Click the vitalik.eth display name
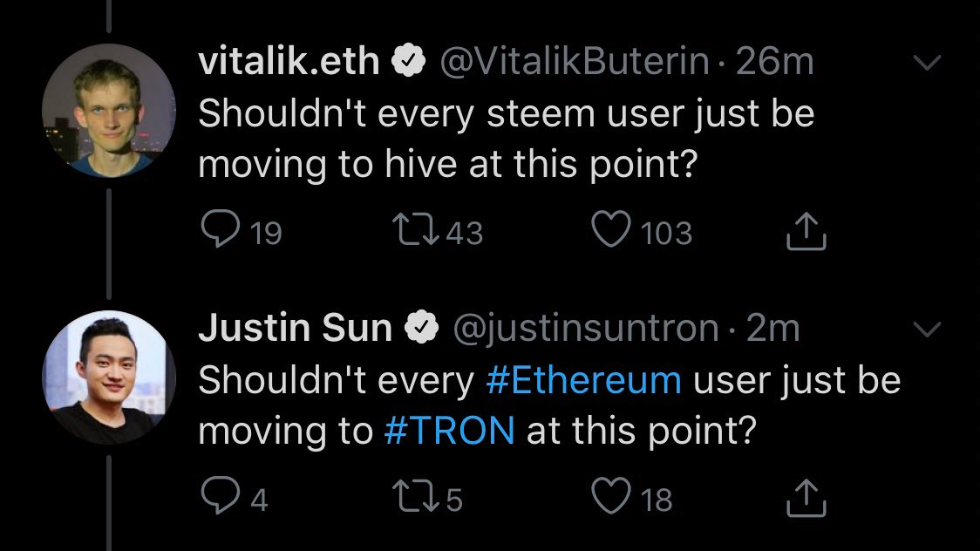980x551 pixels. tap(289, 62)
